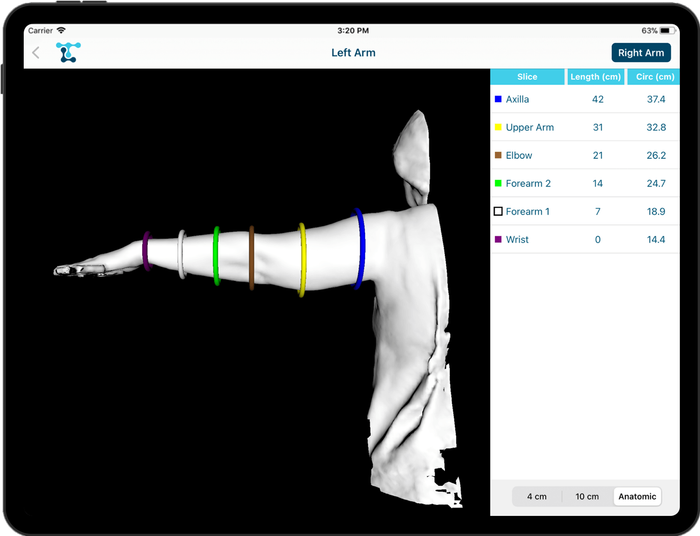This screenshot has width=700, height=536.
Task: Click the yellow Upper Arm color swatch
Action: (x=498, y=127)
